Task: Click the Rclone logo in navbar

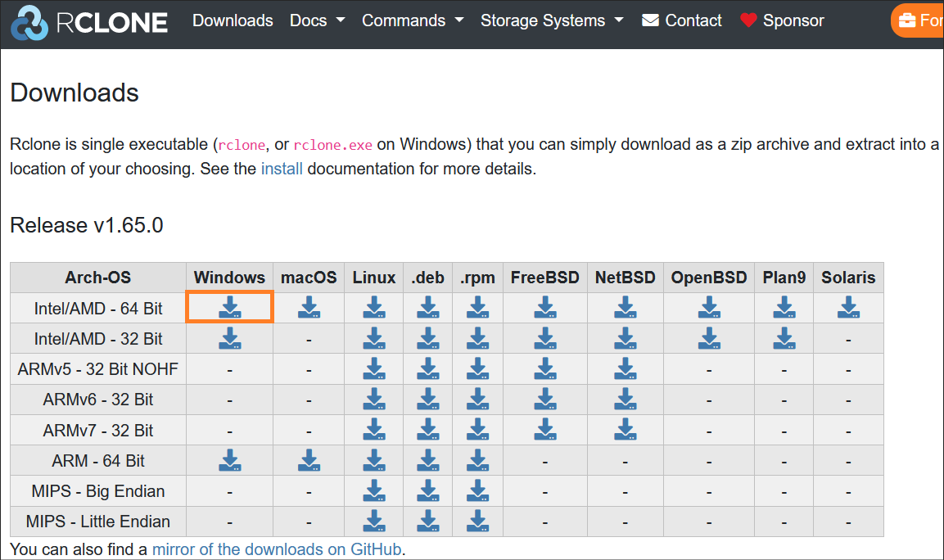Action: point(89,22)
